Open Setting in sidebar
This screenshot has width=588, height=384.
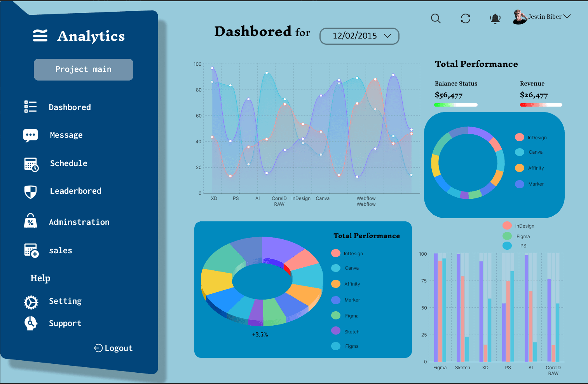tap(65, 301)
